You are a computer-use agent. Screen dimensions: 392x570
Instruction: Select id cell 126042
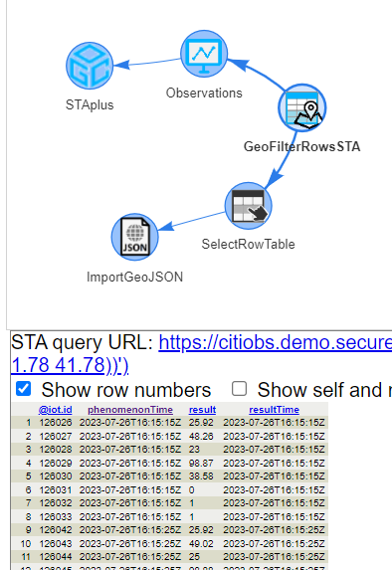tap(56, 530)
